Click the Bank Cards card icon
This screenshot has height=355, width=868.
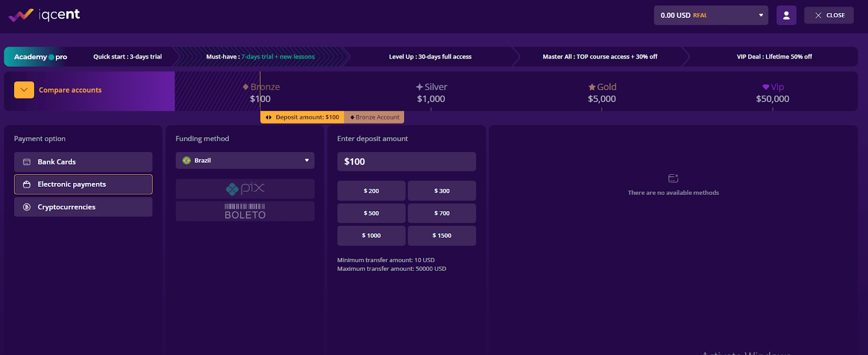click(27, 162)
